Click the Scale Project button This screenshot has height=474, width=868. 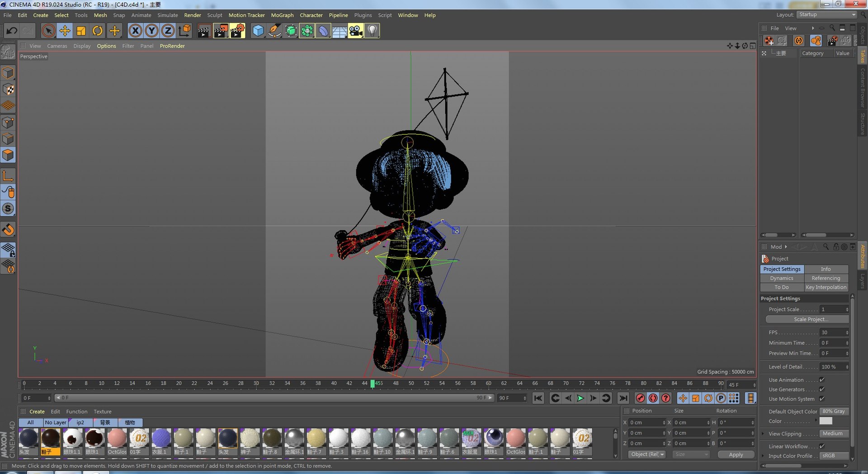[807, 319]
